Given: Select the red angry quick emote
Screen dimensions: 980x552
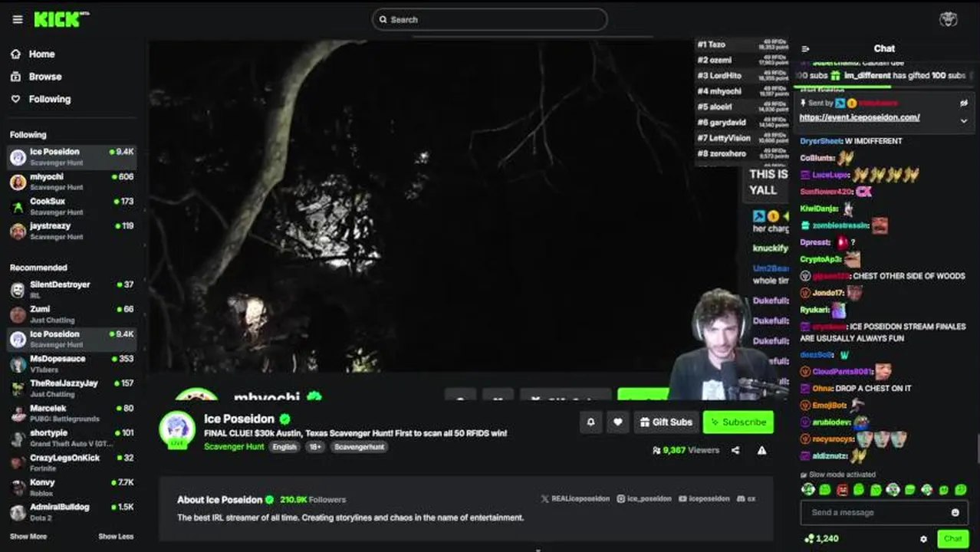Looking at the screenshot, I should pos(842,489).
